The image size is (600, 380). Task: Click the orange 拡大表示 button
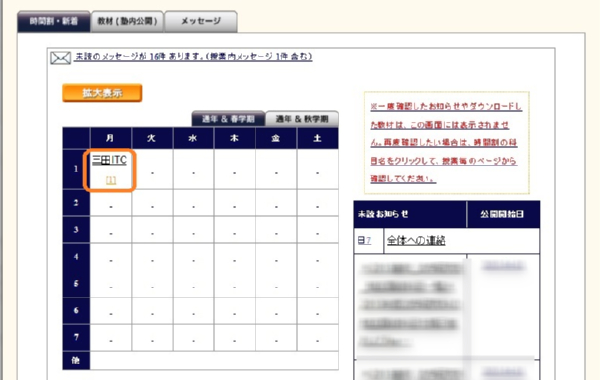(102, 93)
